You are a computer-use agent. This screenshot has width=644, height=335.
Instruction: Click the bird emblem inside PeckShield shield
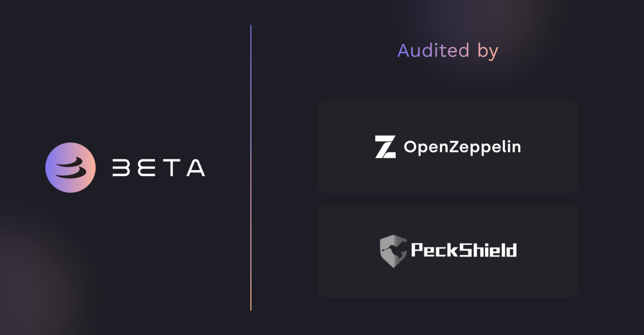click(393, 250)
